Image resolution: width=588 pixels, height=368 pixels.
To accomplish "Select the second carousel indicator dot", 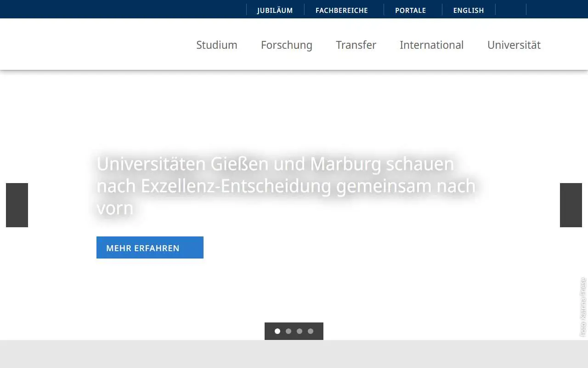I will click(x=288, y=331).
